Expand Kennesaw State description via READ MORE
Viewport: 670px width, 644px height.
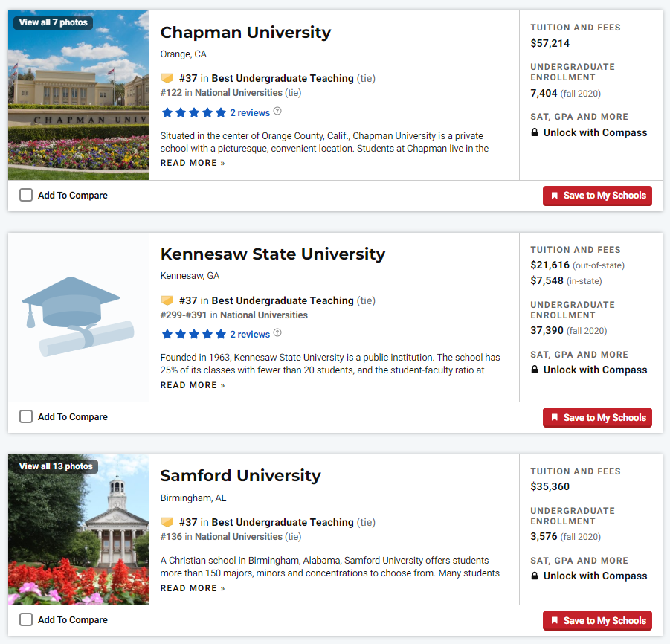(x=193, y=385)
